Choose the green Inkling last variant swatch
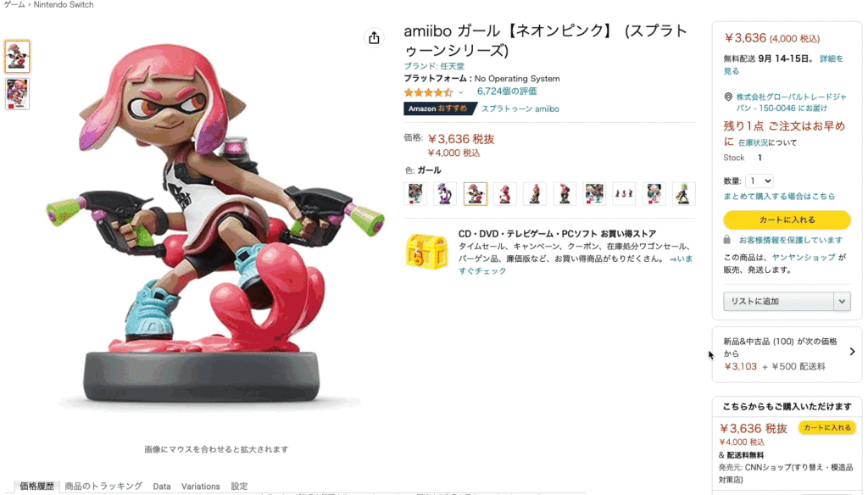This screenshot has width=868, height=495. (684, 194)
